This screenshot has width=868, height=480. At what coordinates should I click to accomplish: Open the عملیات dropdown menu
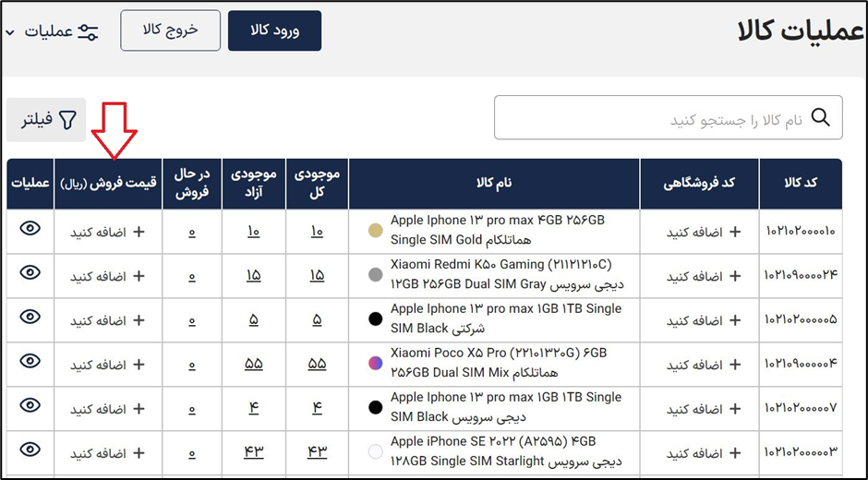(52, 31)
